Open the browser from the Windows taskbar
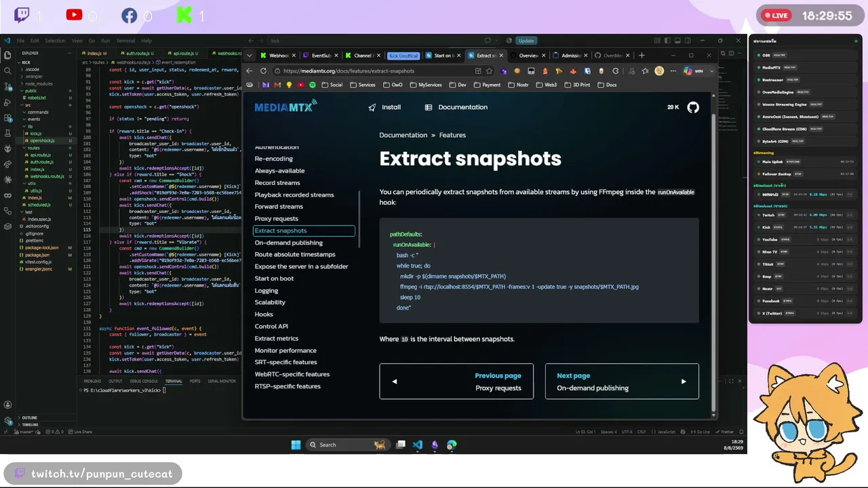 [x=452, y=445]
